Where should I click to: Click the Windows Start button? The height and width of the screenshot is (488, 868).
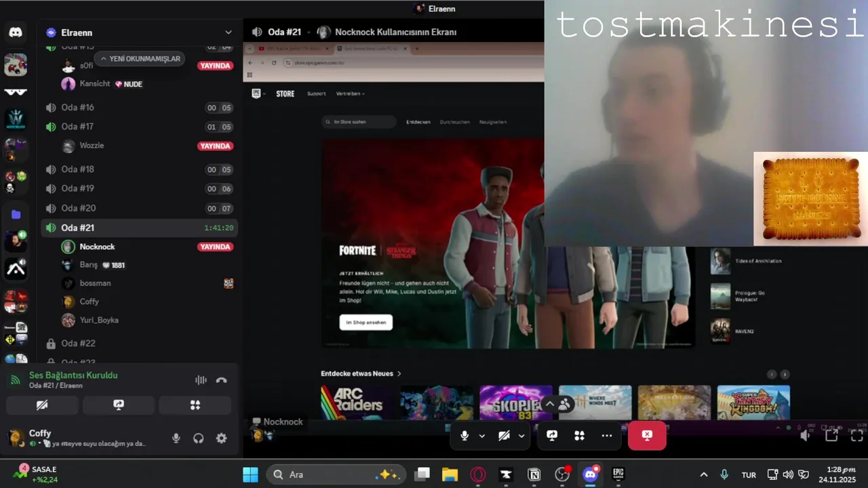[250, 474]
